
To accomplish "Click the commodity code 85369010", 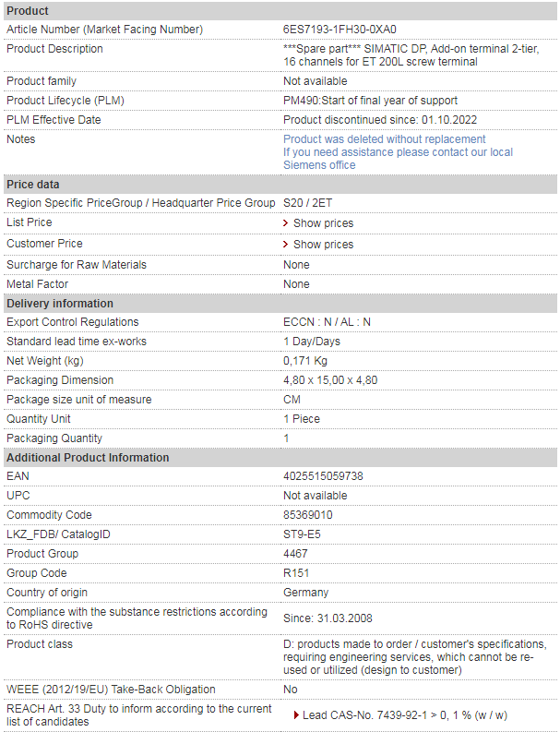I will point(308,515).
